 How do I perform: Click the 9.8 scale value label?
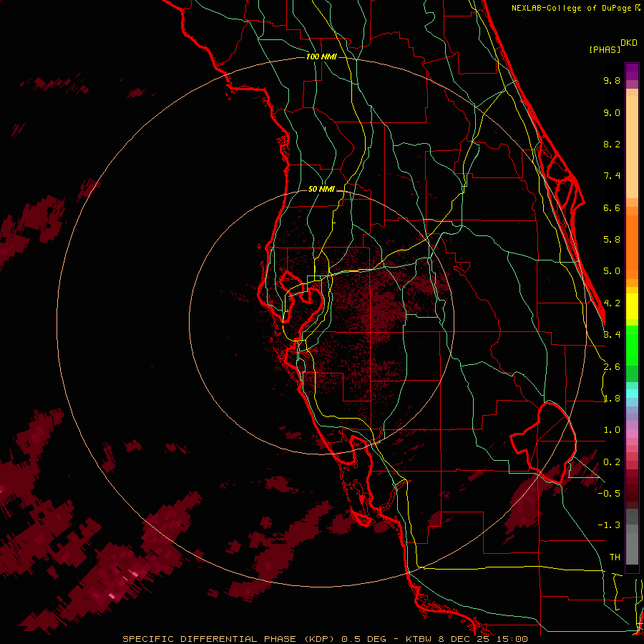(612, 80)
